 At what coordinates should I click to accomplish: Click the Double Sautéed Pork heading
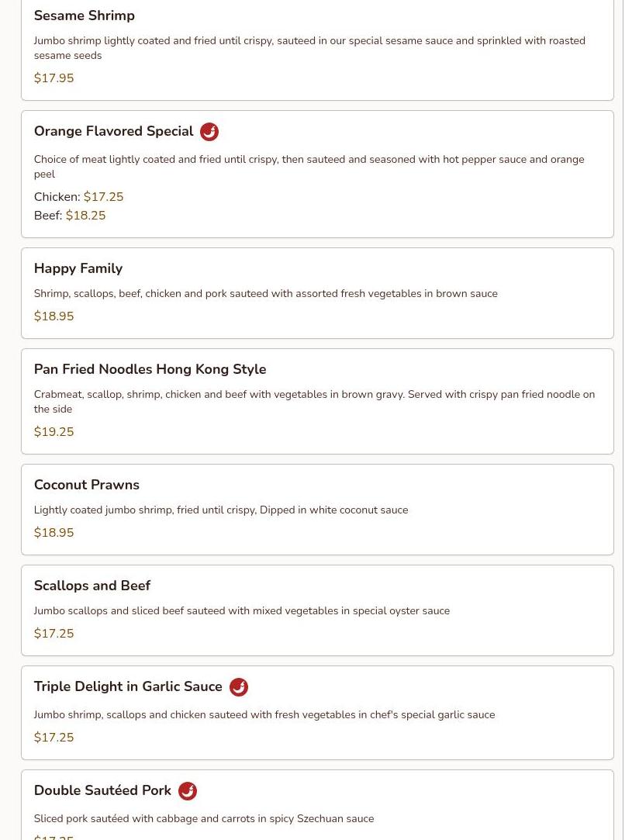[x=102, y=790]
